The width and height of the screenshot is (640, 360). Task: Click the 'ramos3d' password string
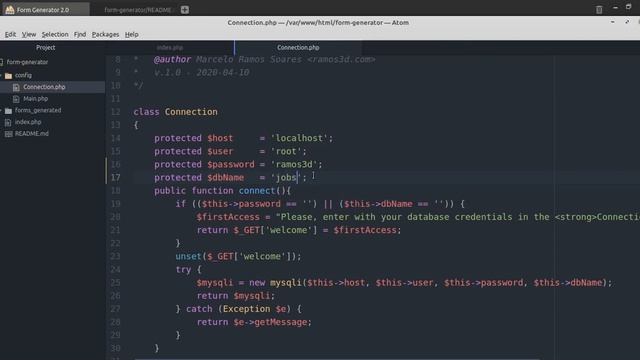(294, 164)
